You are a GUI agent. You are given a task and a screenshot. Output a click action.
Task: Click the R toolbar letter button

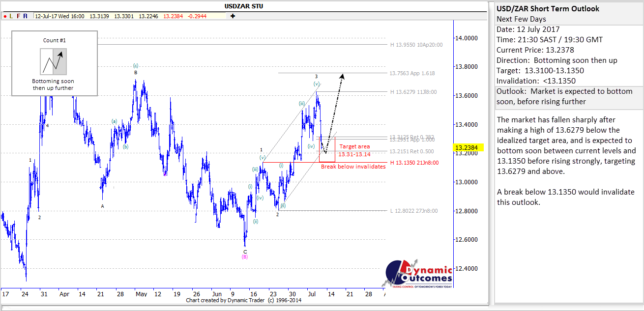pos(25,16)
